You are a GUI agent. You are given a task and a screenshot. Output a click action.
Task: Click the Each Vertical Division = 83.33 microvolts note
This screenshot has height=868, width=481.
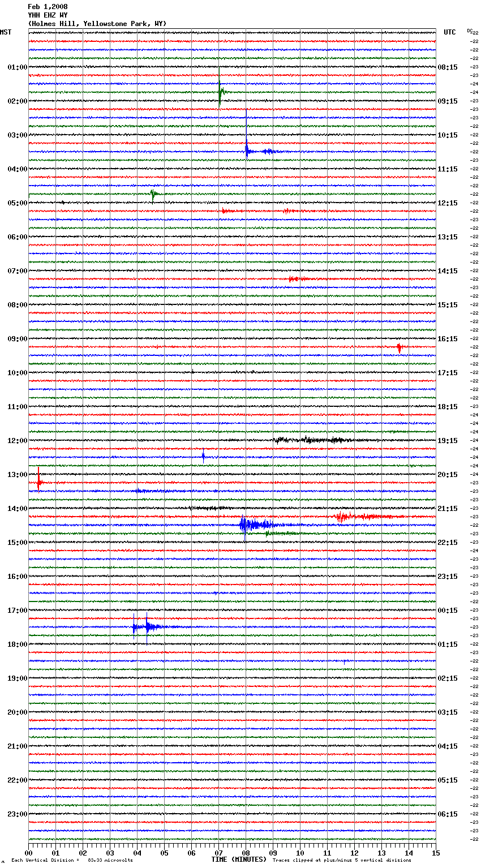[x=72, y=860]
